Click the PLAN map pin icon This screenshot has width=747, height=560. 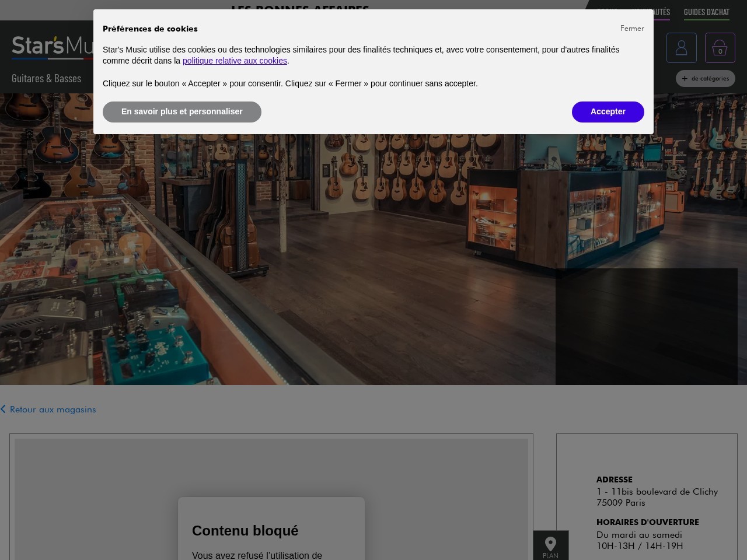550,546
